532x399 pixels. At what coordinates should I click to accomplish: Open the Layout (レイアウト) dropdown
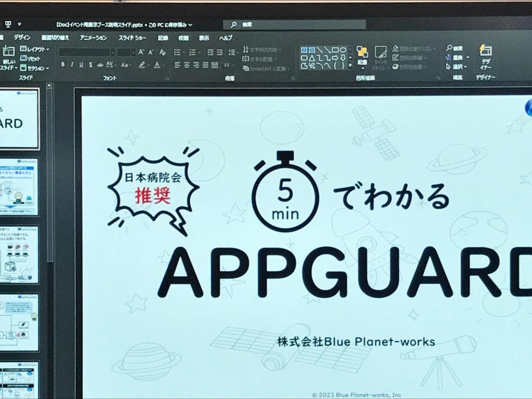pyautogui.click(x=35, y=49)
